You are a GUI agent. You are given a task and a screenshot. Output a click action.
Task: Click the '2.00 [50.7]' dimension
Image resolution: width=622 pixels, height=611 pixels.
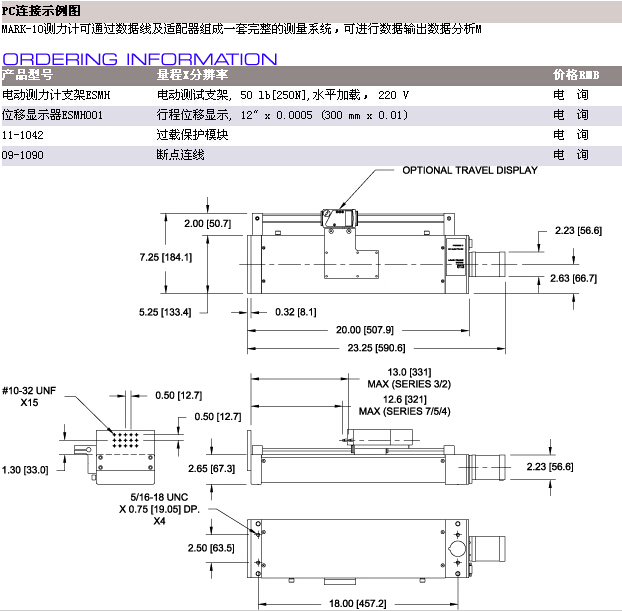(x=207, y=223)
